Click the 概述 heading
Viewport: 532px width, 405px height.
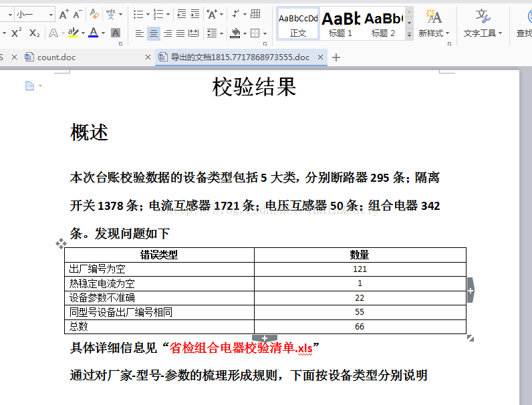[x=90, y=132]
